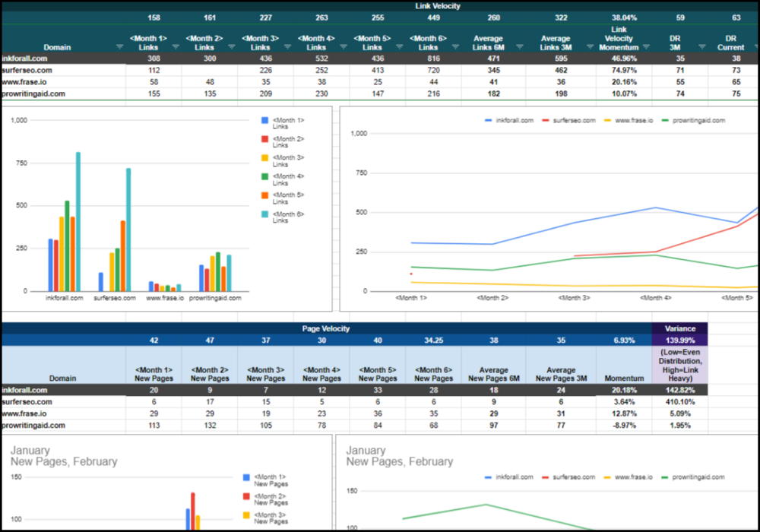Image resolution: width=760 pixels, height=532 pixels.
Task: Select the bar chart title January New Pages, February
Action: point(64,456)
